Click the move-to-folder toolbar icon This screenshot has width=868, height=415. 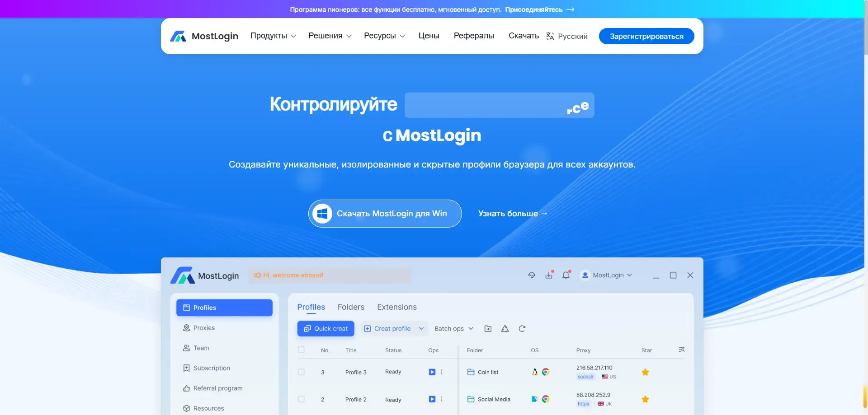[488, 329]
